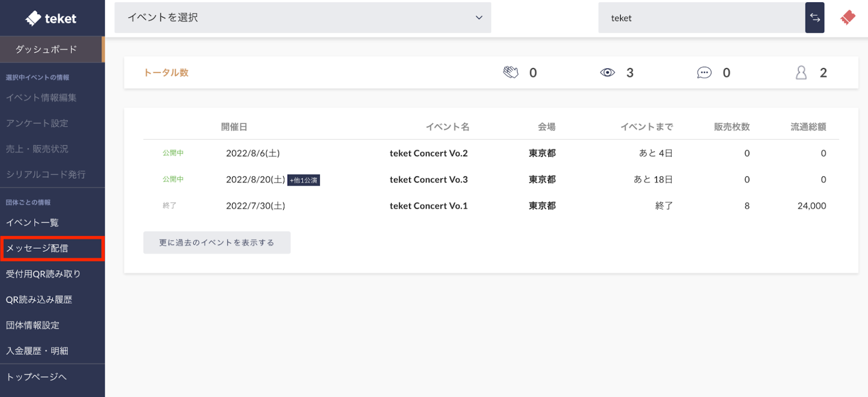Open teket Concert Vo.3 event
868x397 pixels.
428,180
